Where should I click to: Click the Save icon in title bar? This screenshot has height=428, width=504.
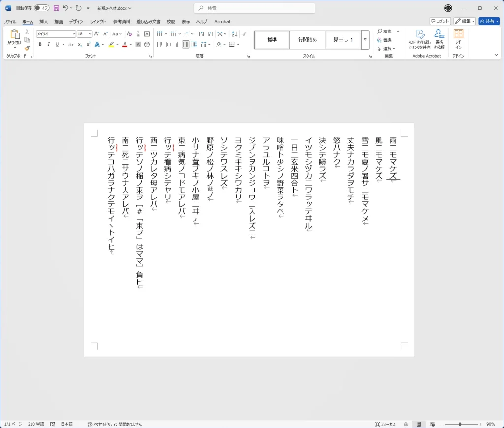56,8
